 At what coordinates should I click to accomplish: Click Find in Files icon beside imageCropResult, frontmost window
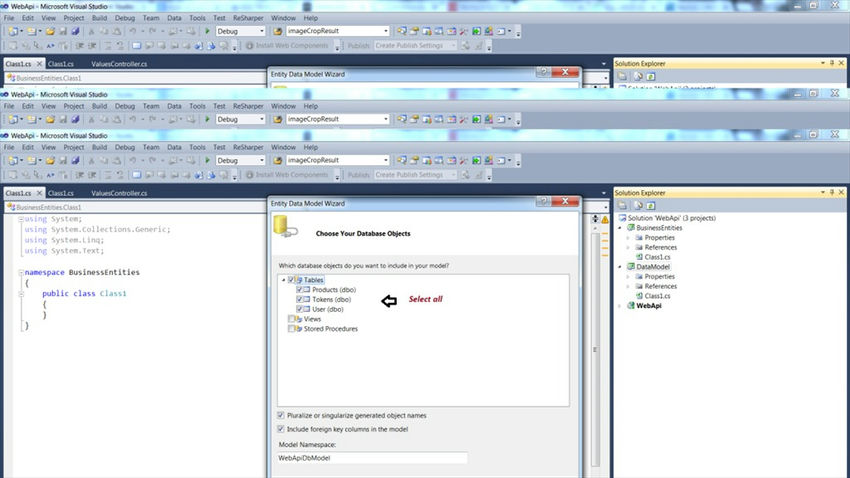[278, 160]
